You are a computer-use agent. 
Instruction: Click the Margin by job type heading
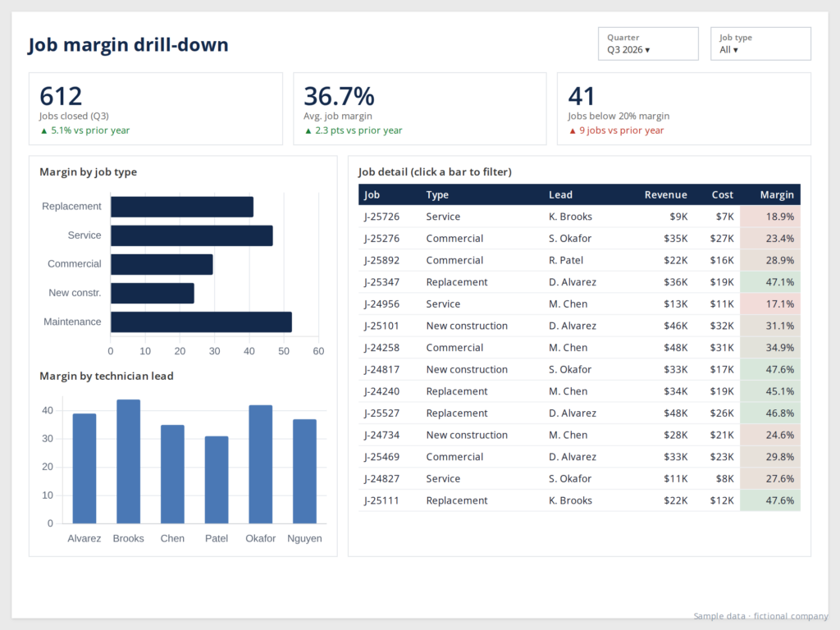89,172
